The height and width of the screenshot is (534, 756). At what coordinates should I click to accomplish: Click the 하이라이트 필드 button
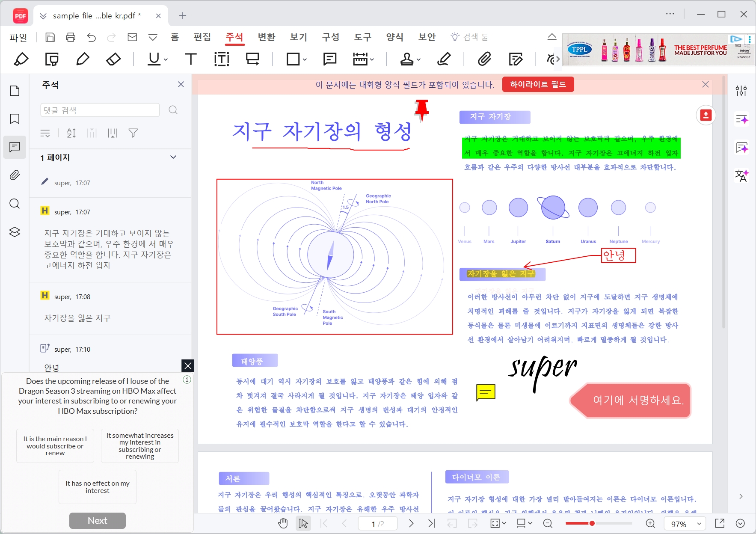538,85
